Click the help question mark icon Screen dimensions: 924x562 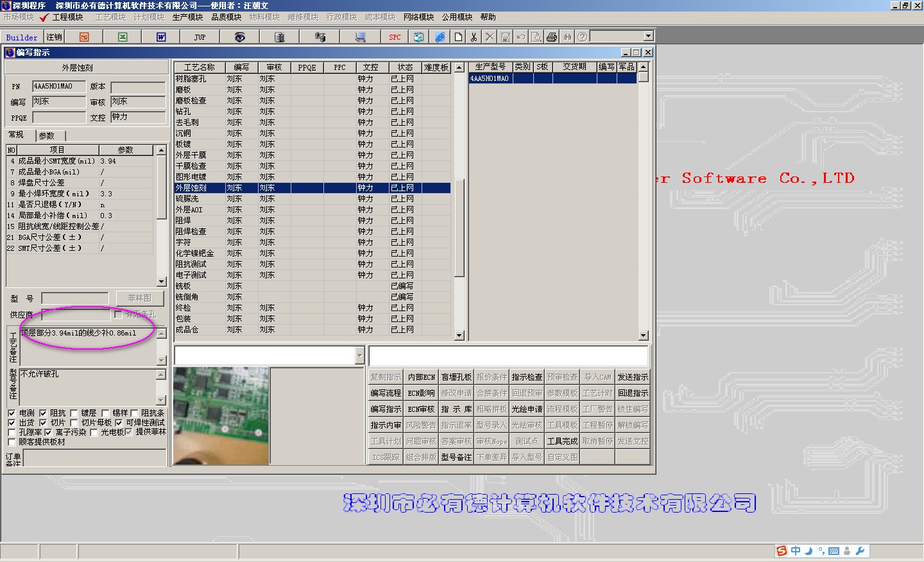point(582,37)
